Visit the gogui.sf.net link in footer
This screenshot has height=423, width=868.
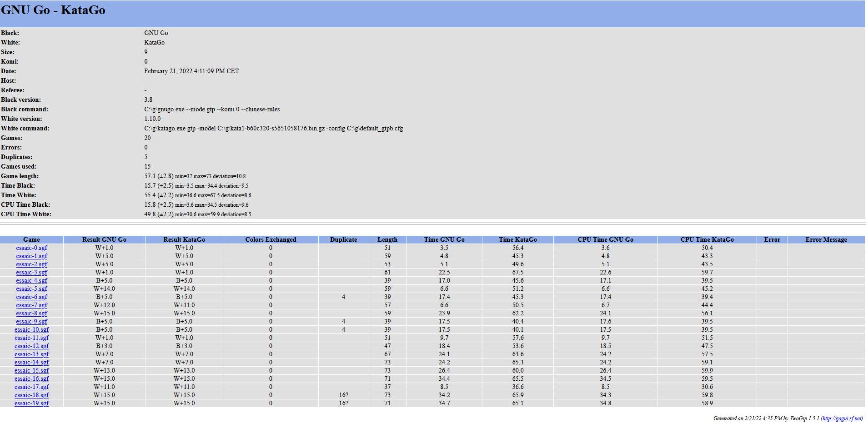(842, 418)
